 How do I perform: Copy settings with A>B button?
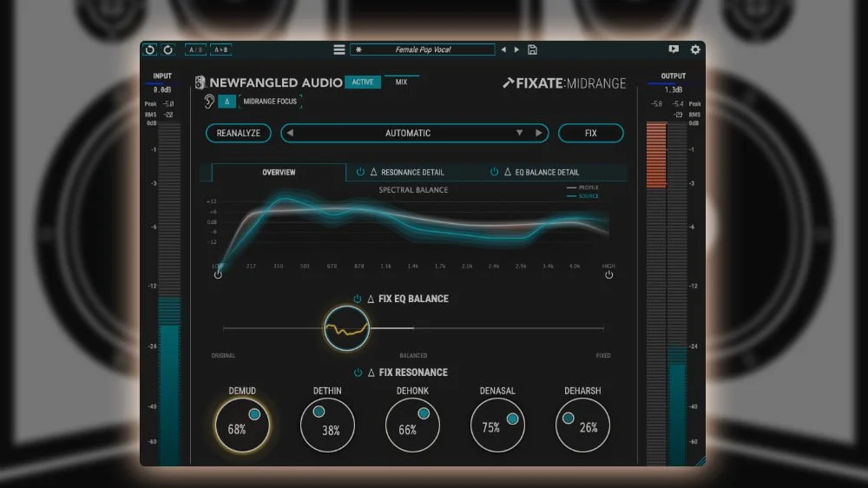(220, 49)
